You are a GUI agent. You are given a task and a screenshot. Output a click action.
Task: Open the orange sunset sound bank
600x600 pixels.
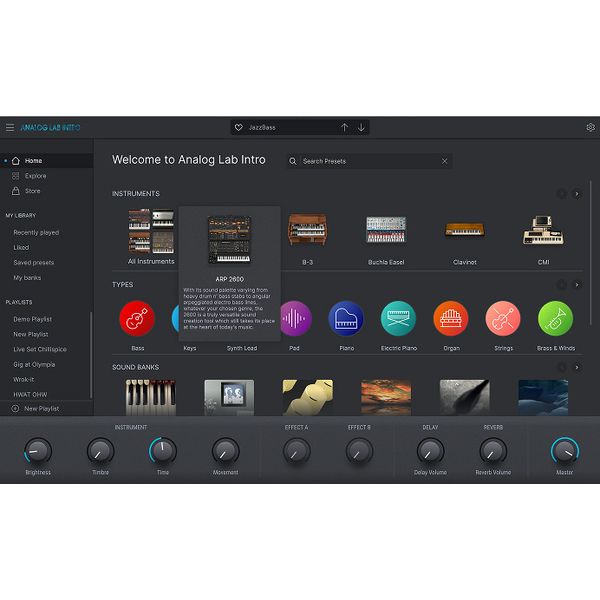click(386, 397)
